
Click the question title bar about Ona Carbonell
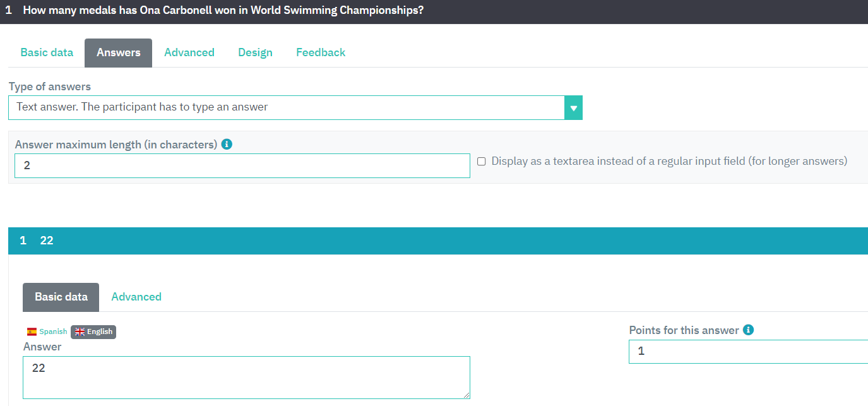434,11
